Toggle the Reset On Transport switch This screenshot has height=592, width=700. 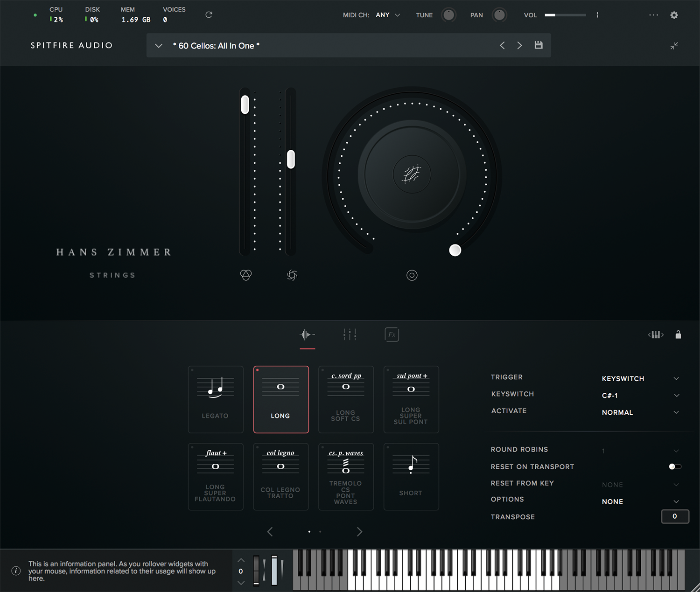tap(675, 467)
